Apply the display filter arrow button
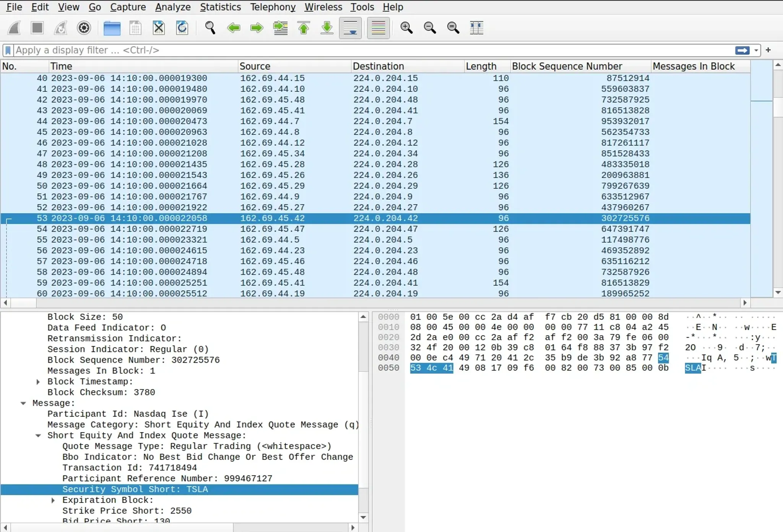783x532 pixels. [x=742, y=50]
